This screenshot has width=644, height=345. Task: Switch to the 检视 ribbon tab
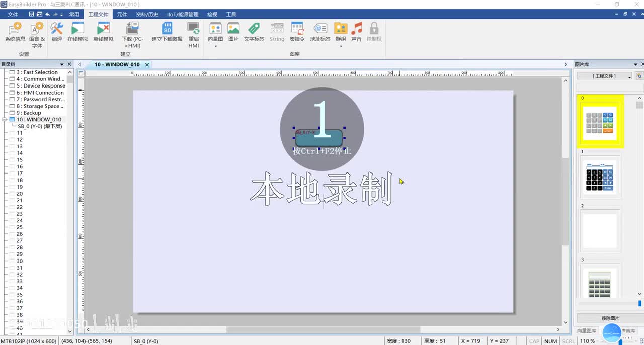(x=212, y=15)
